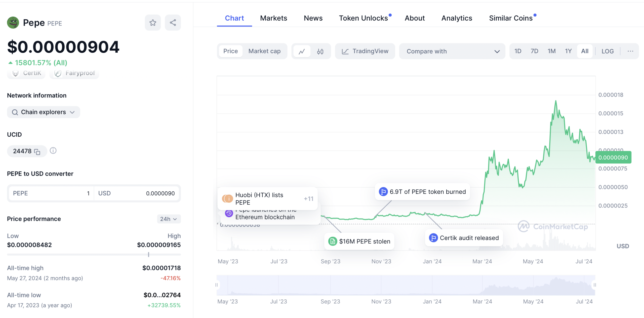
Task: Open the Certik audit released marker
Action: pos(464,238)
